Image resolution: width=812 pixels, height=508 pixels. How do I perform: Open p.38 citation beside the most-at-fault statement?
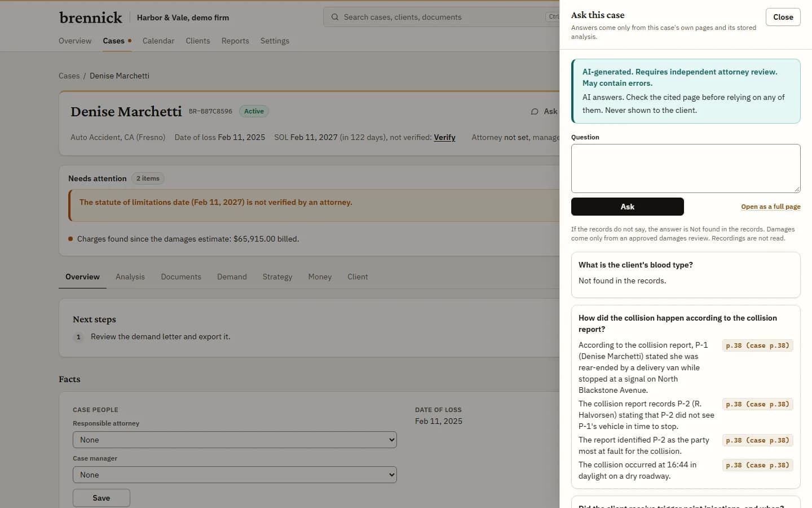click(757, 440)
